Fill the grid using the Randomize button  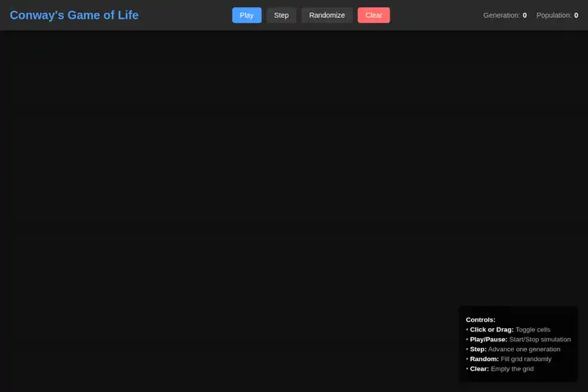pyautogui.click(x=327, y=16)
